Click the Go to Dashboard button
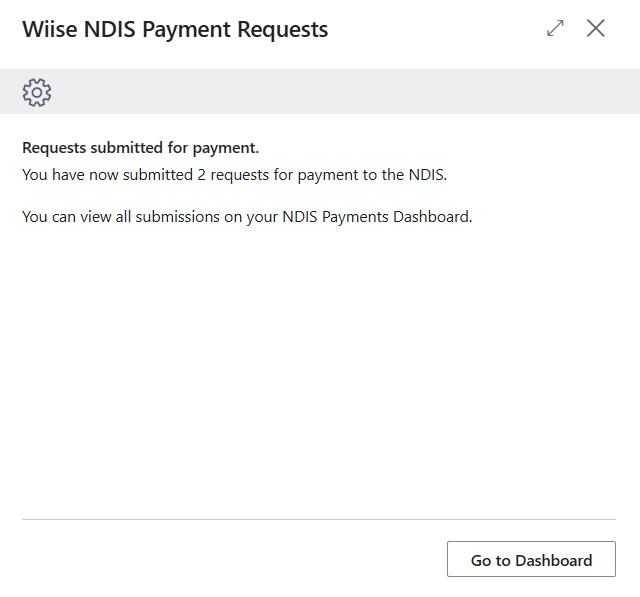Viewport: 640px width, 597px height. [x=531, y=559]
